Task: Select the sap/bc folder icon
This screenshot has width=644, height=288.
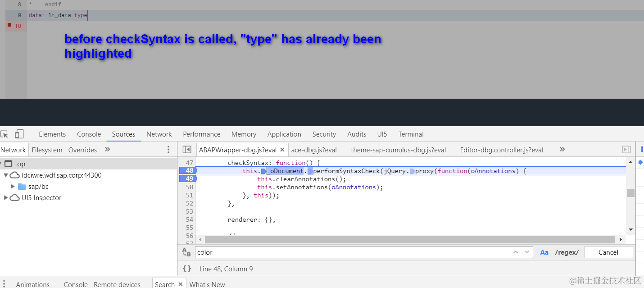Action: 22,187
